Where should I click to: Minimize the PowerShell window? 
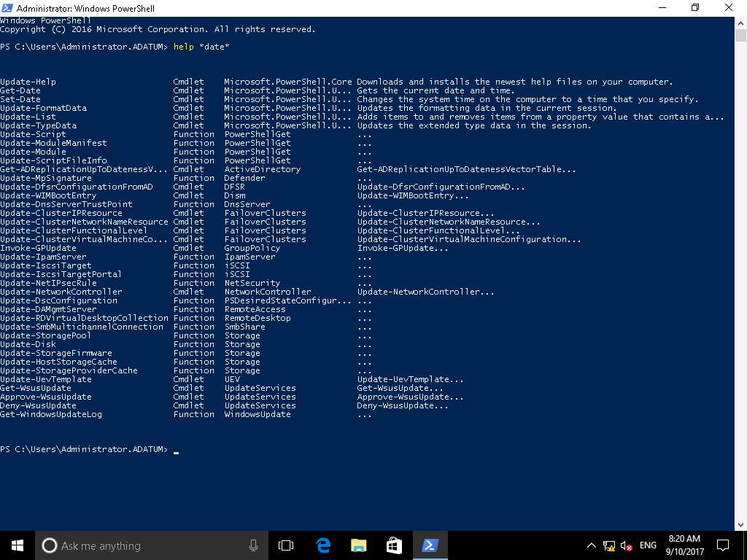click(x=661, y=8)
